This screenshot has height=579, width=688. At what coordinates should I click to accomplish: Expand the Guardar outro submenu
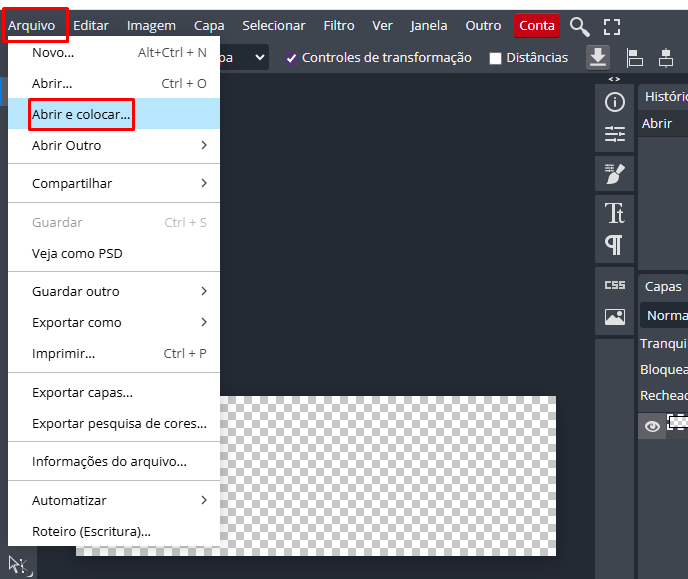click(x=114, y=291)
